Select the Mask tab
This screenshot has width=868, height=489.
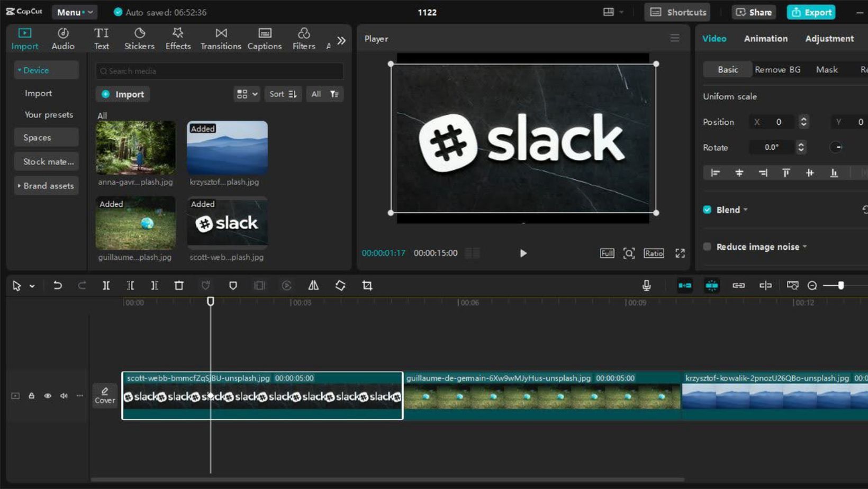(x=826, y=70)
